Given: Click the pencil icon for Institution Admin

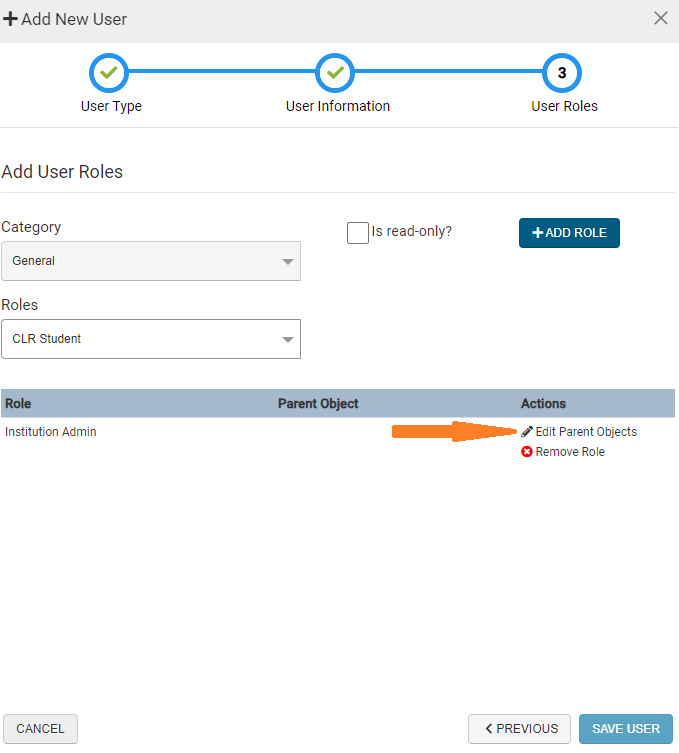Looking at the screenshot, I should [527, 432].
